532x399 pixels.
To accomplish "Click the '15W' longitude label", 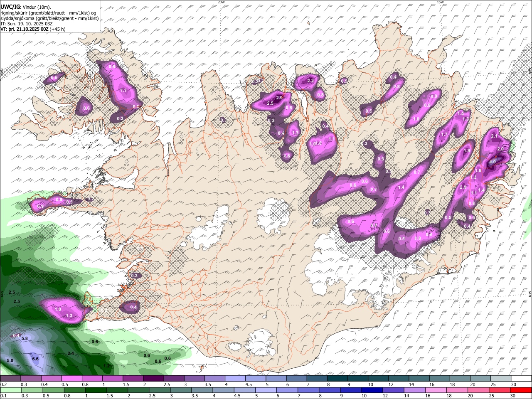I will pos(440,2).
